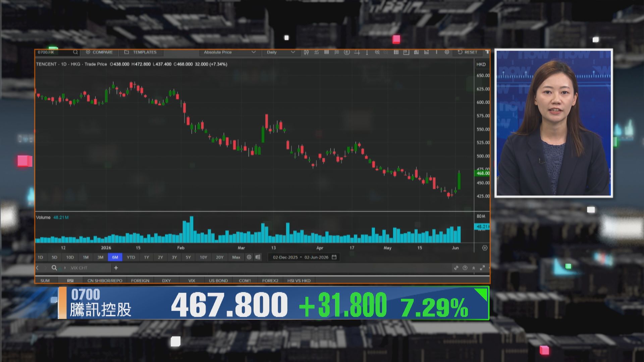Click the back arrow in lower toolbar
Screen dimensions: 644x362
37,268
